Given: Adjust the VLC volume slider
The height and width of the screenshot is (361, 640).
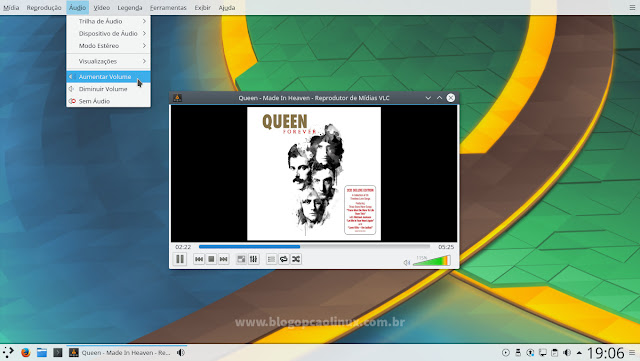Looking at the screenshot, I should coord(431,261).
